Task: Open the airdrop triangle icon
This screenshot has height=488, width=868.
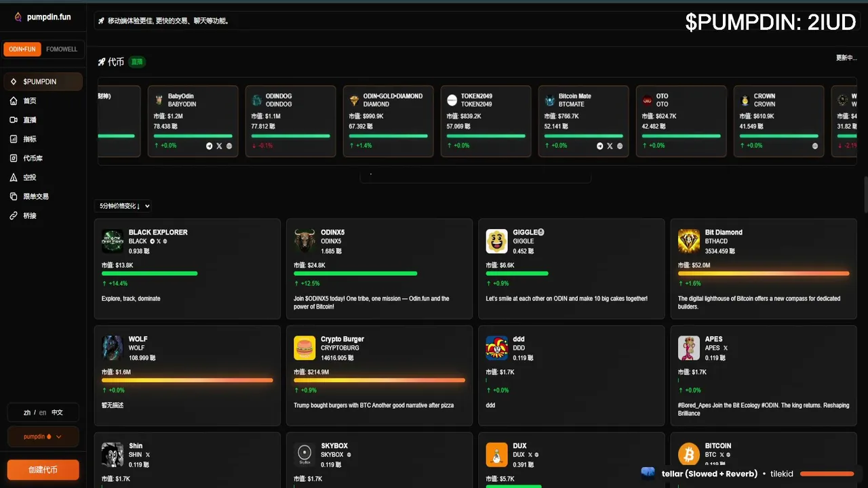Action: (x=14, y=178)
